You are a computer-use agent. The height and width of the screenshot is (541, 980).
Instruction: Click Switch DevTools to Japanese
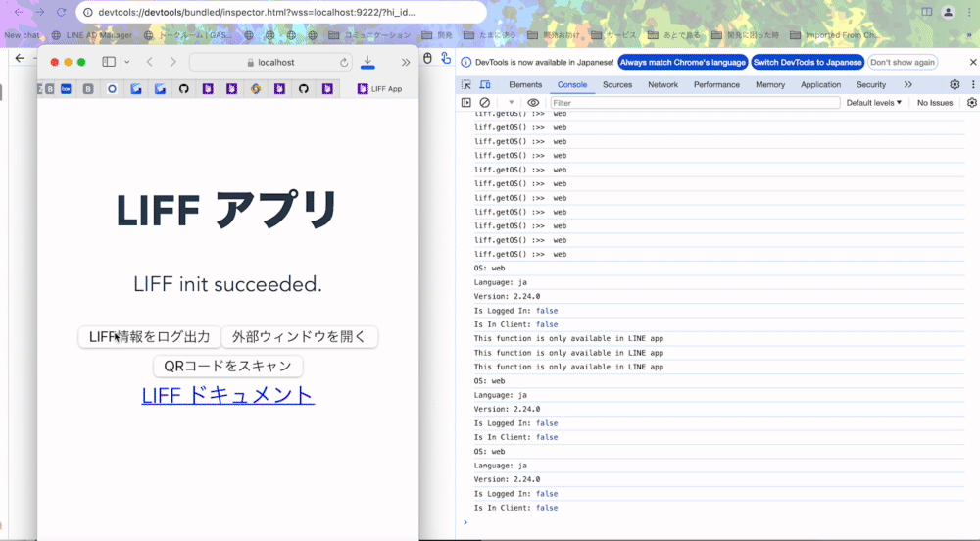[x=808, y=62]
